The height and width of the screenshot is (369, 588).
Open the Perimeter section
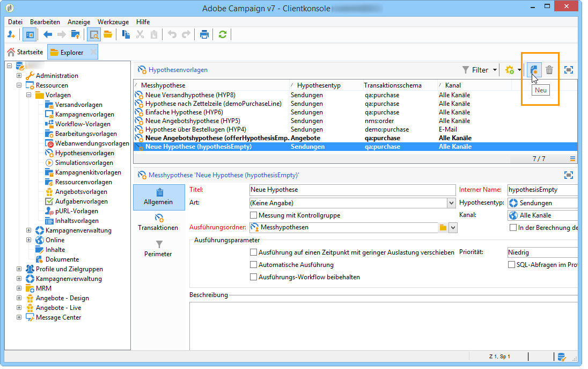(158, 249)
